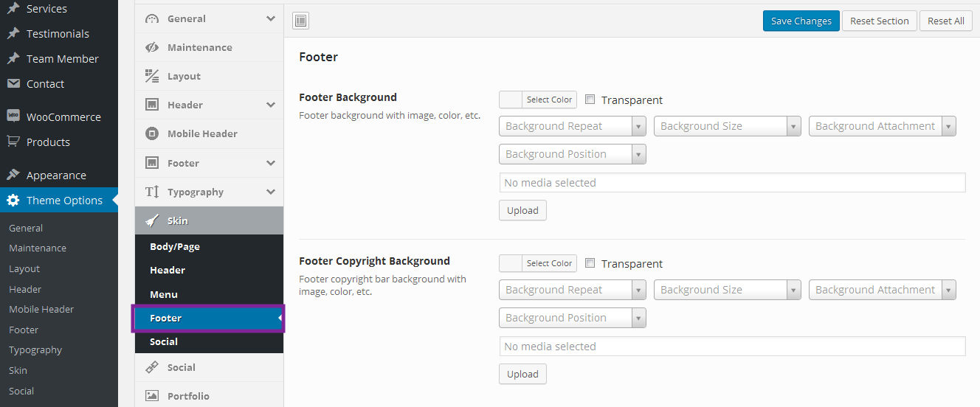Open Footer Background's Background Attachment dropdown
Image resolution: width=980 pixels, height=407 pixels.
[x=882, y=126]
